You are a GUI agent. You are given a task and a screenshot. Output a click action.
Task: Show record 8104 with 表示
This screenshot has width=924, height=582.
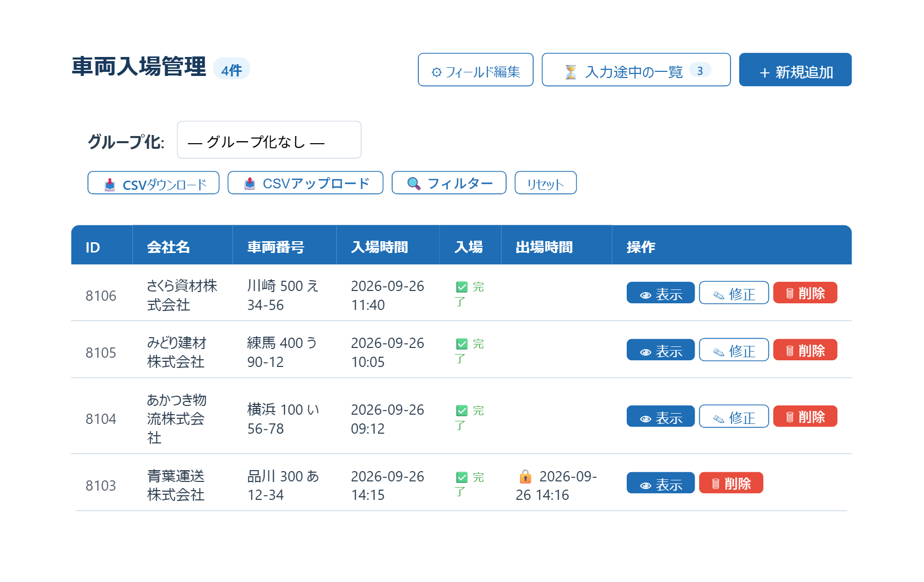pyautogui.click(x=661, y=416)
